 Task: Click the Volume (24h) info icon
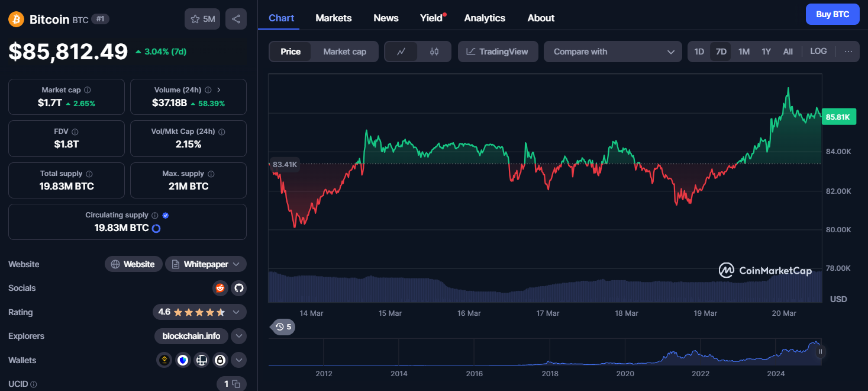coord(208,90)
